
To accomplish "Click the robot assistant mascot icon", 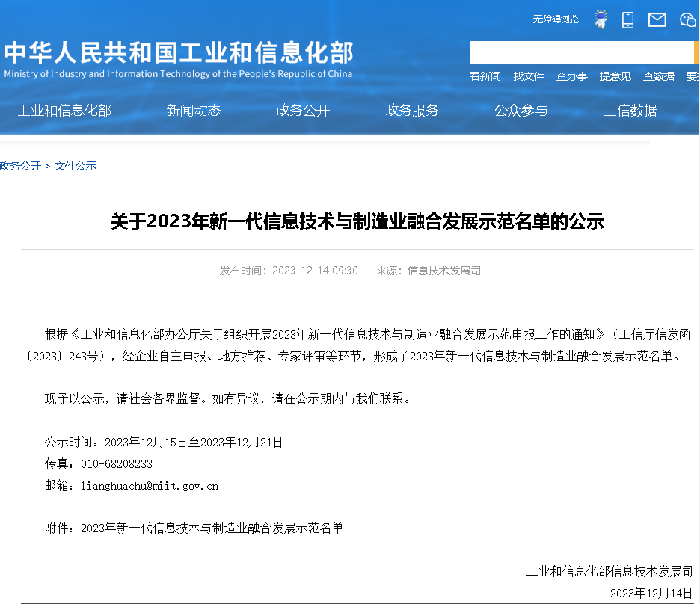I will coord(601,19).
